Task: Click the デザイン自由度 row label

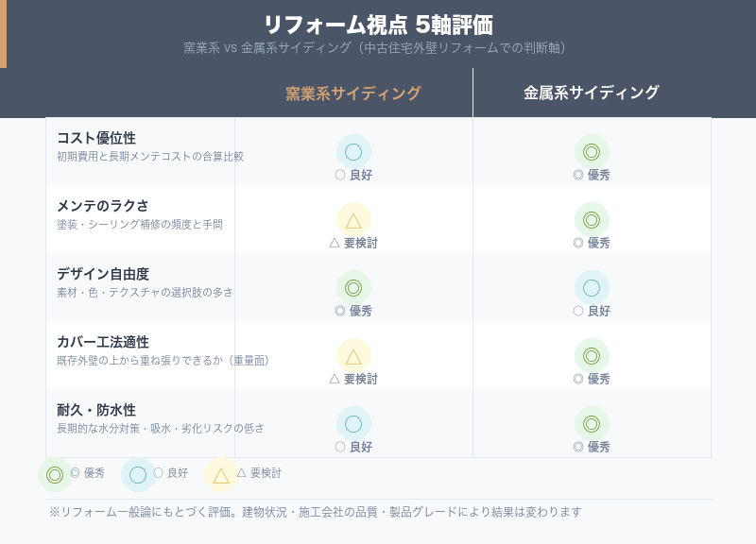Action: [x=103, y=274]
